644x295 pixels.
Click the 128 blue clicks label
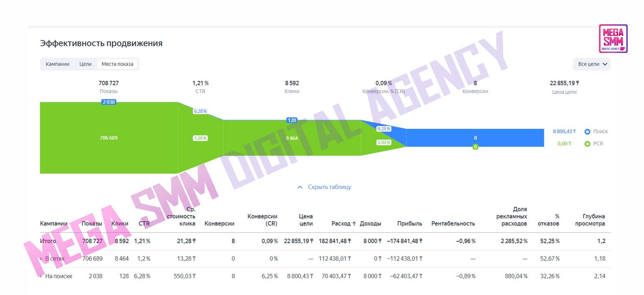(292, 120)
